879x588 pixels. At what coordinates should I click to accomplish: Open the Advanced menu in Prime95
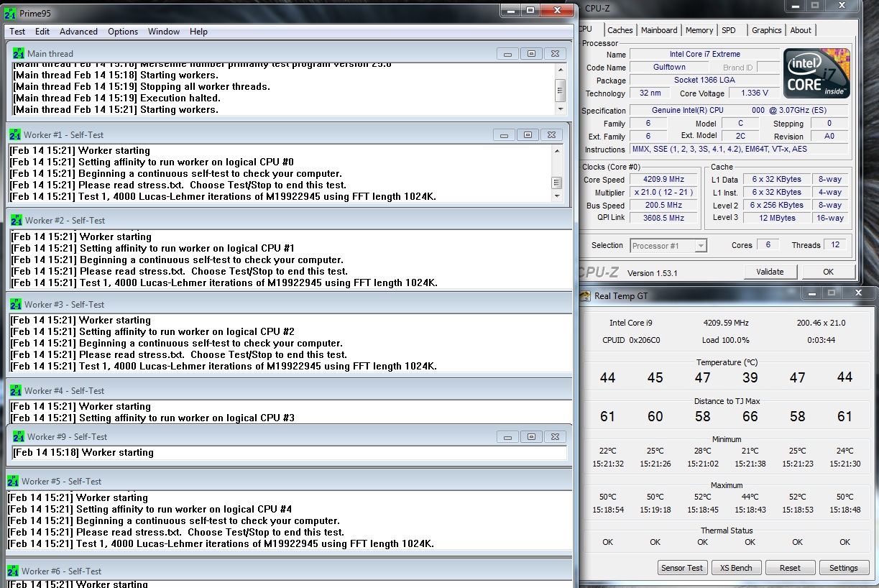(x=78, y=32)
